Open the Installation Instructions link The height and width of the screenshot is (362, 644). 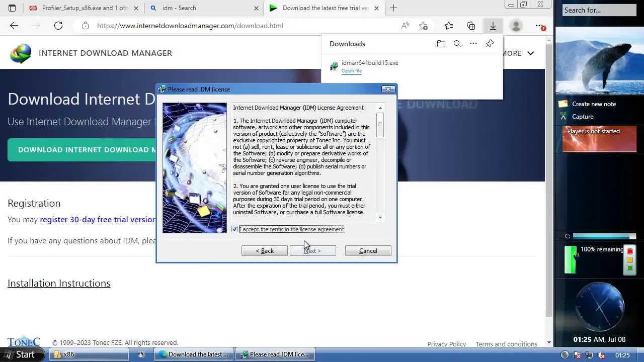pyautogui.click(x=59, y=284)
